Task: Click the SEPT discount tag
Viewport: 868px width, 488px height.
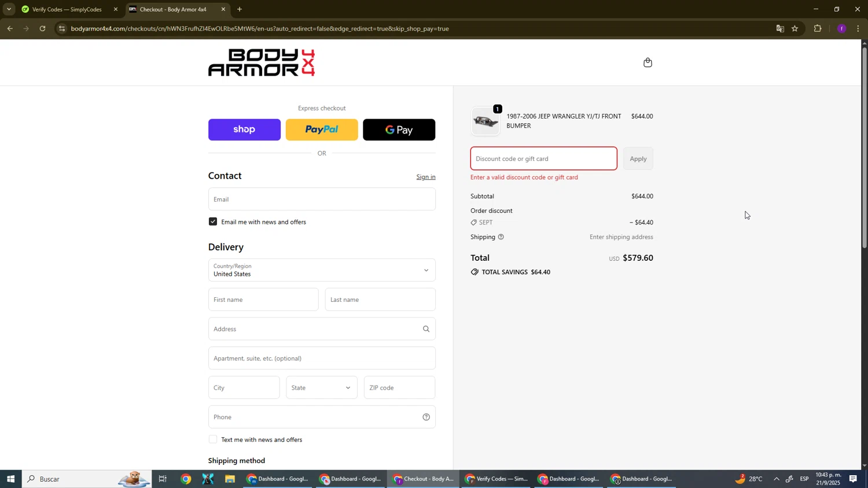Action: coord(481,223)
